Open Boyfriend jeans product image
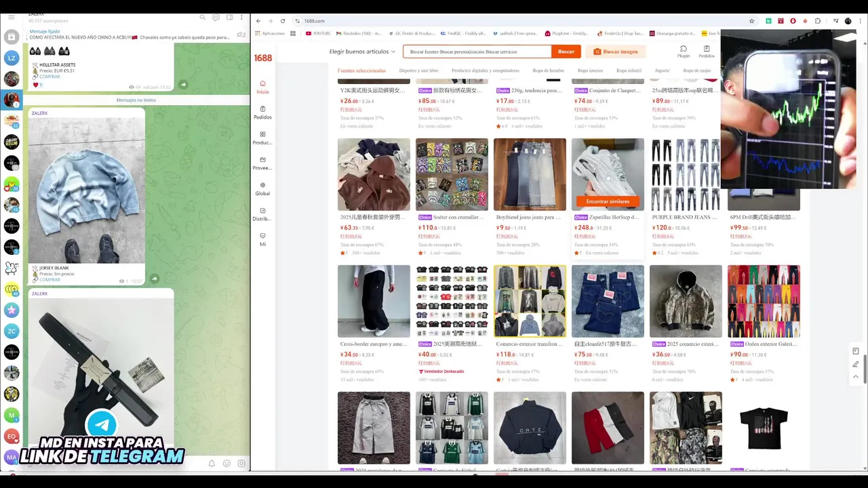868x488 pixels. pyautogui.click(x=530, y=174)
